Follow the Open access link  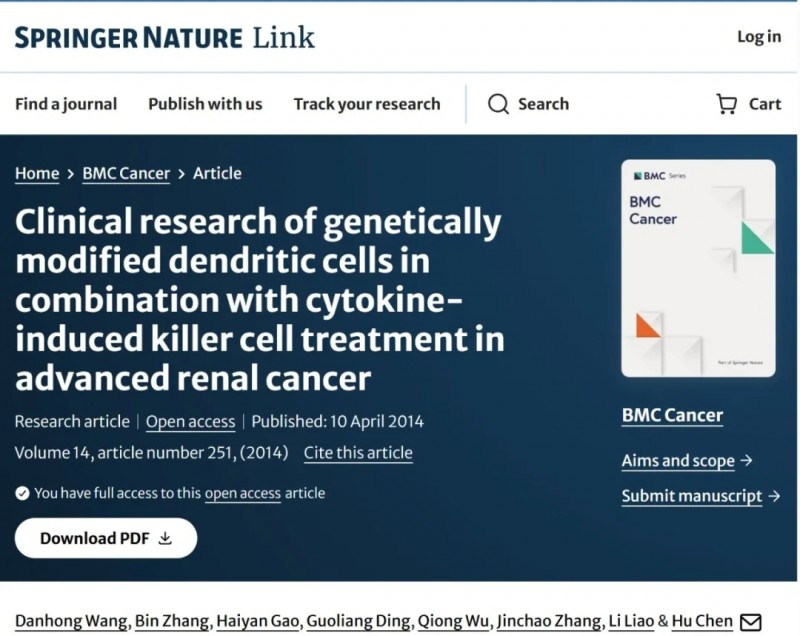191,421
